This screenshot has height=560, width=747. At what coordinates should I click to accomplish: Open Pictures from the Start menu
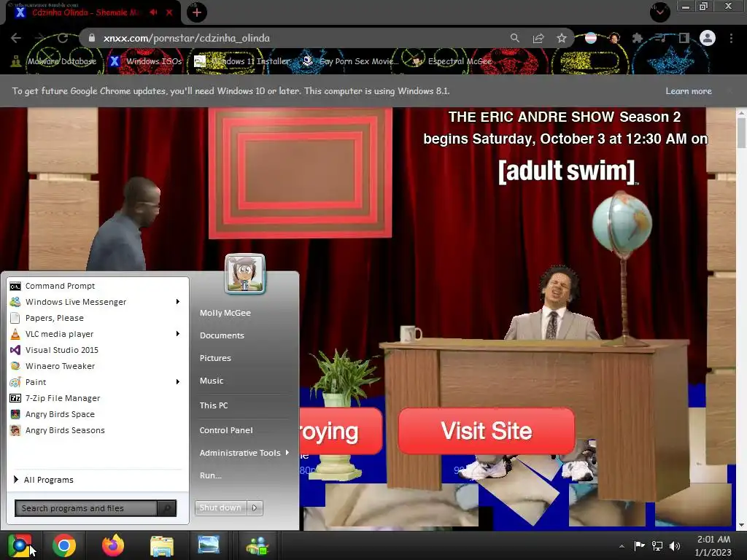pyautogui.click(x=215, y=358)
